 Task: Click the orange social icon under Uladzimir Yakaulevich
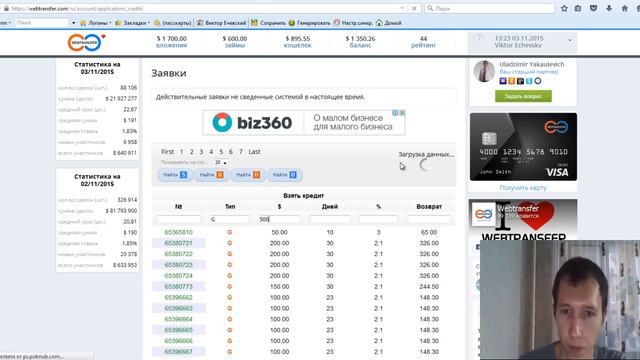(511, 81)
